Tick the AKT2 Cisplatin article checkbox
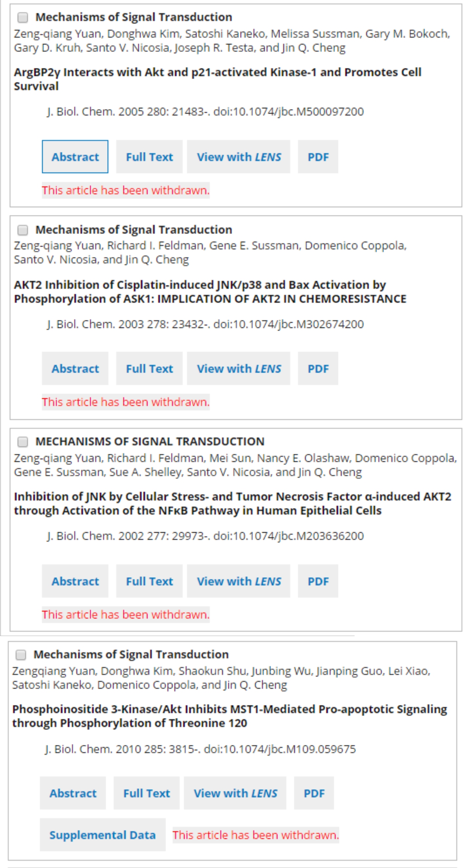The image size is (472, 868). pos(23,230)
